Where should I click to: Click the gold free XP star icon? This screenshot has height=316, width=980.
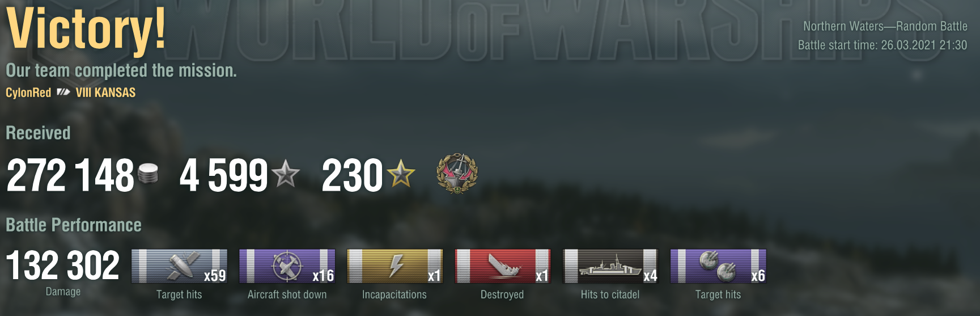[x=401, y=174]
